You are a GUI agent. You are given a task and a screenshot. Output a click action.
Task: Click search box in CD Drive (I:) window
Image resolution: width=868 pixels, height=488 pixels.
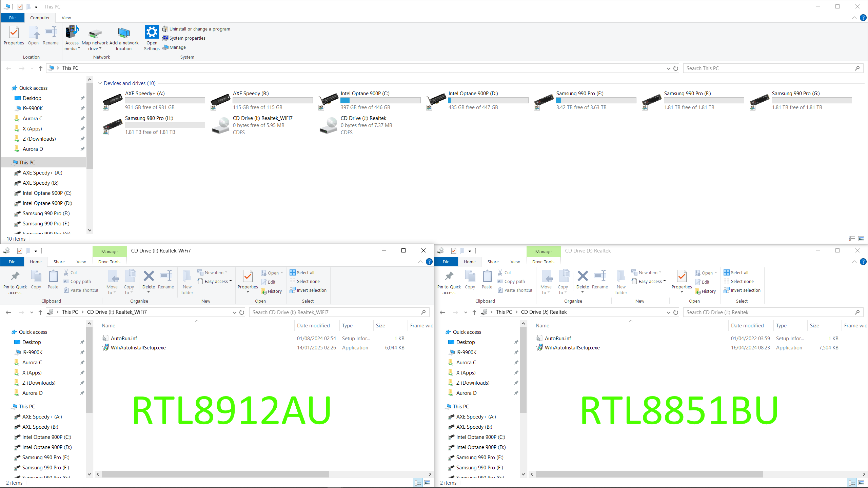pos(339,312)
